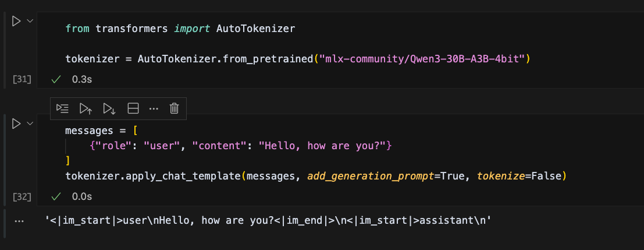Collapse the first cell via its left bar
Screen dimensions: 644x250
(5, 50)
